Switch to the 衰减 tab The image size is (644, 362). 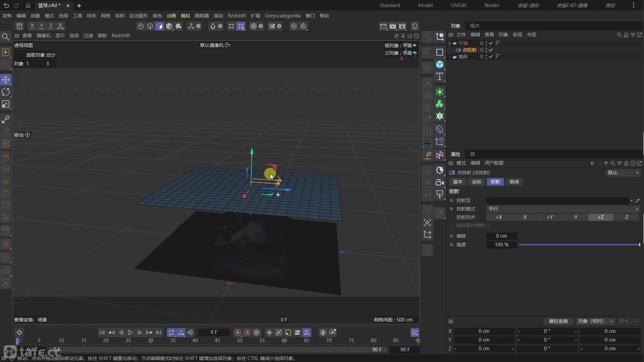pos(514,182)
